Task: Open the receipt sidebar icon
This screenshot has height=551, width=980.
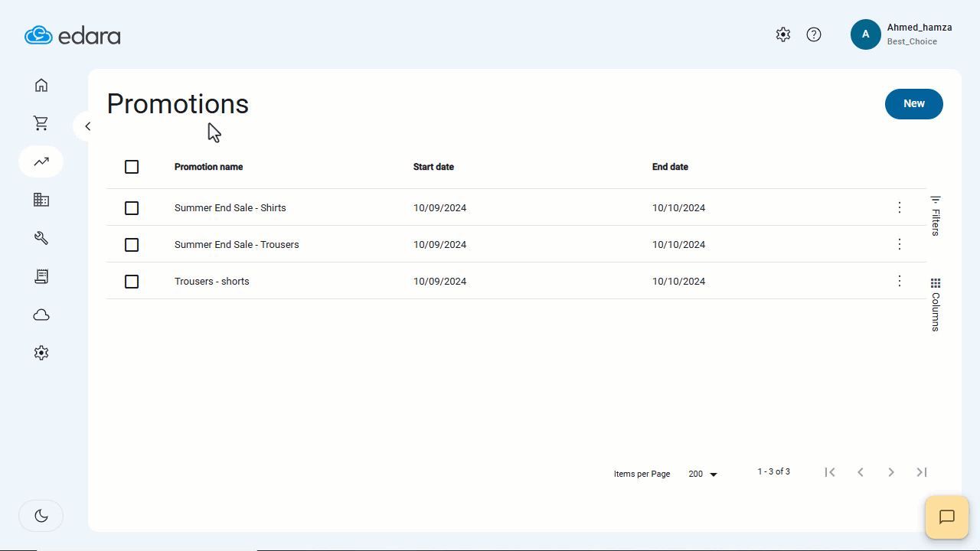Action: (41, 276)
